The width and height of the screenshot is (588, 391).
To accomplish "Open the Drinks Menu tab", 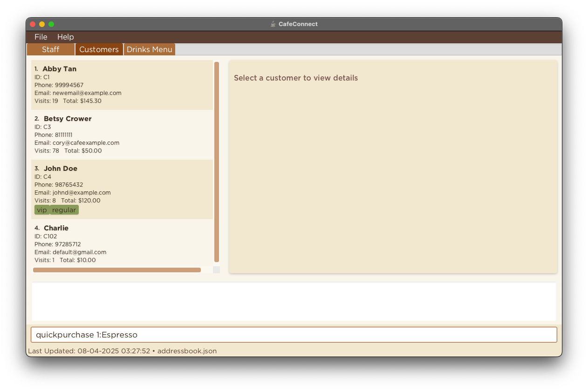I will pyautogui.click(x=150, y=49).
